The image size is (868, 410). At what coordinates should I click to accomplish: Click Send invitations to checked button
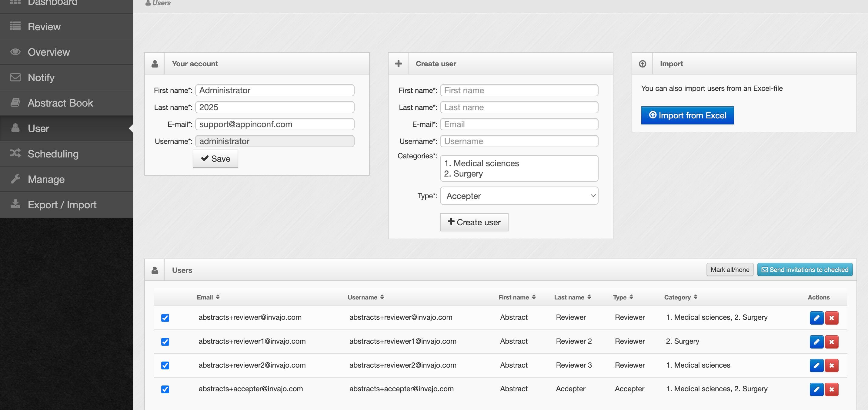[x=805, y=269]
